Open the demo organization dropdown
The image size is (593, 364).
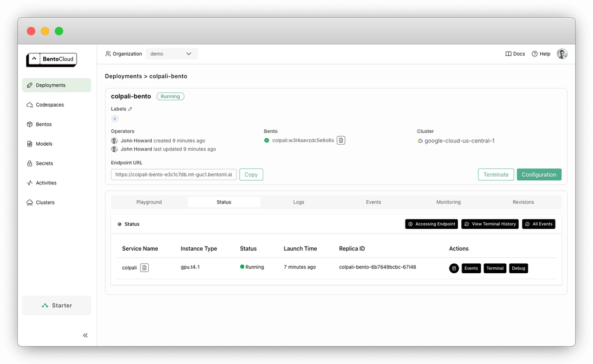(x=171, y=53)
